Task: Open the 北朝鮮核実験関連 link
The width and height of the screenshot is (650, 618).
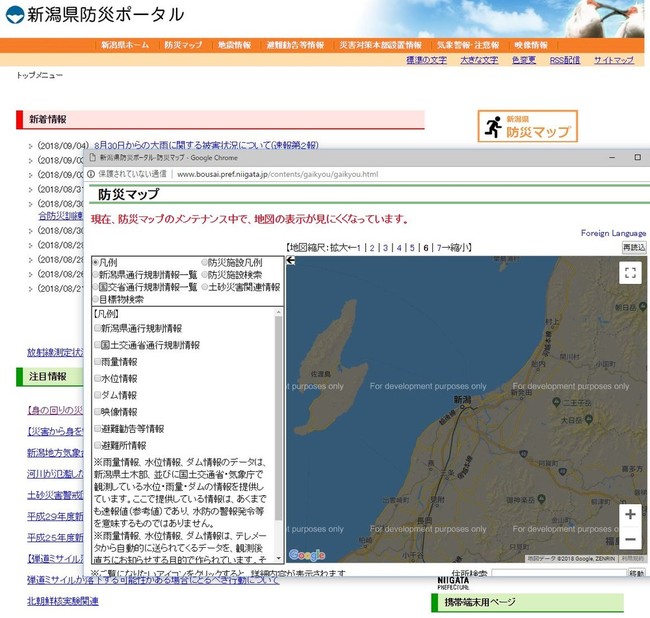Action: (x=63, y=601)
